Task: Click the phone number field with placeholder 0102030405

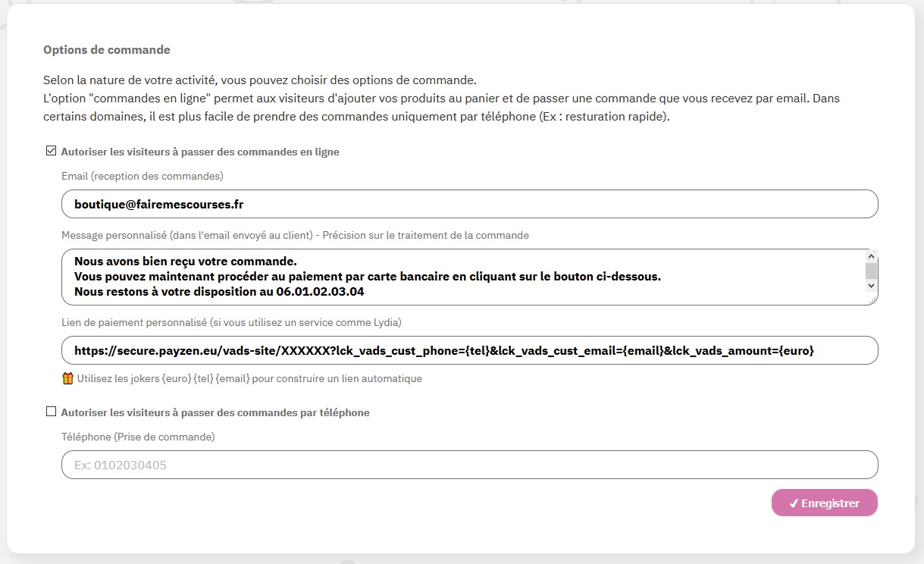Action: pyautogui.click(x=469, y=465)
